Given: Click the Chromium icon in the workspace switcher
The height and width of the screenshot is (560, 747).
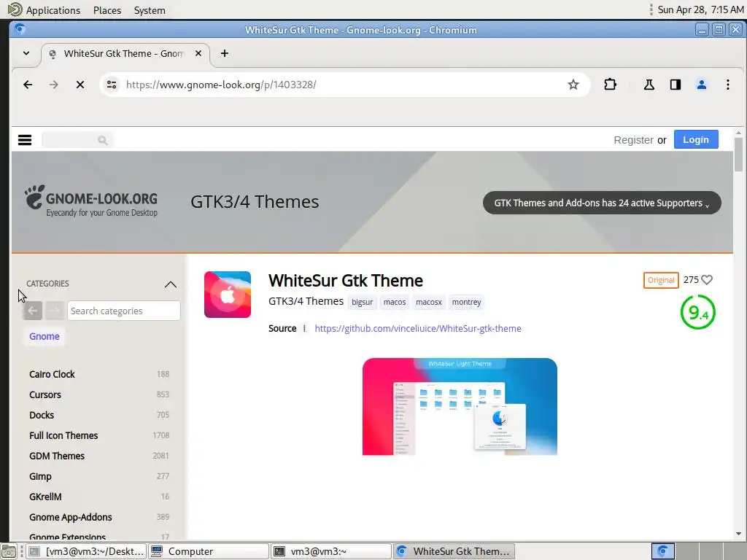Looking at the screenshot, I should (x=662, y=551).
